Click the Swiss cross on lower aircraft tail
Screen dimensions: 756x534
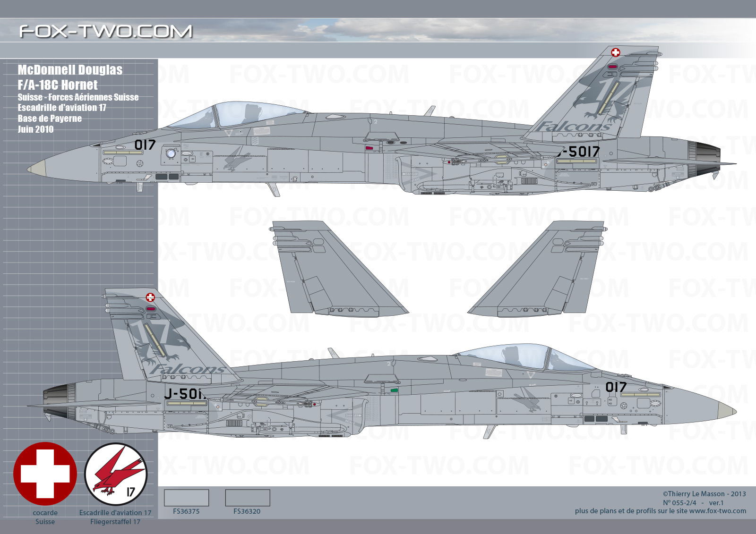point(150,297)
